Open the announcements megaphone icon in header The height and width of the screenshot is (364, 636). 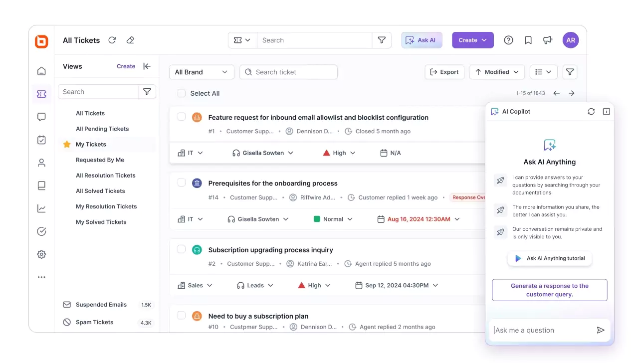548,40
